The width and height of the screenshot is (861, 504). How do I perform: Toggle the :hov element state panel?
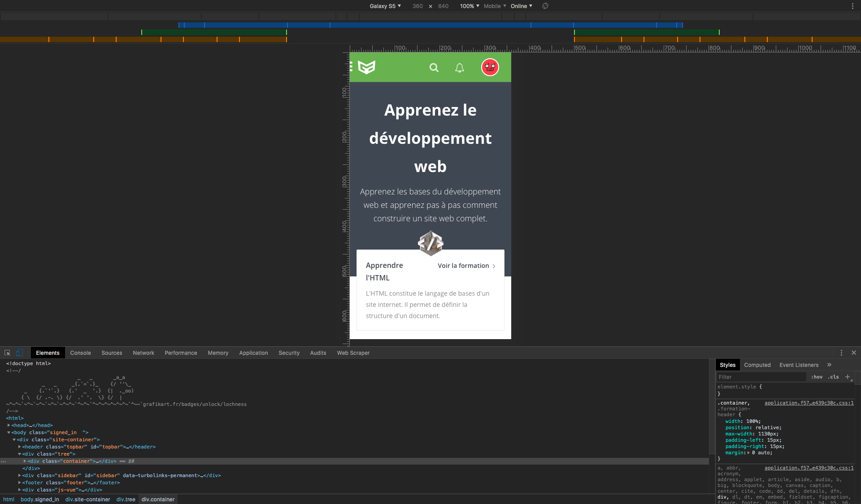(817, 377)
